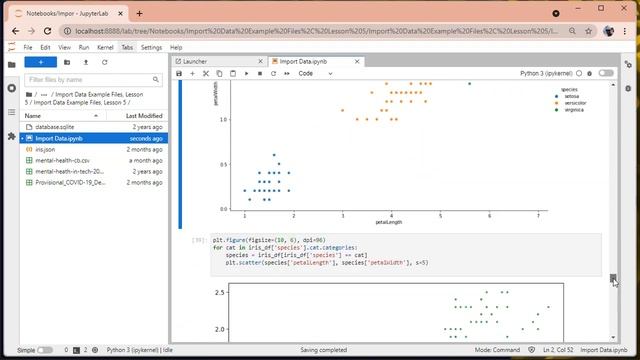
Task: Click the Filter files by name field
Action: [93, 80]
